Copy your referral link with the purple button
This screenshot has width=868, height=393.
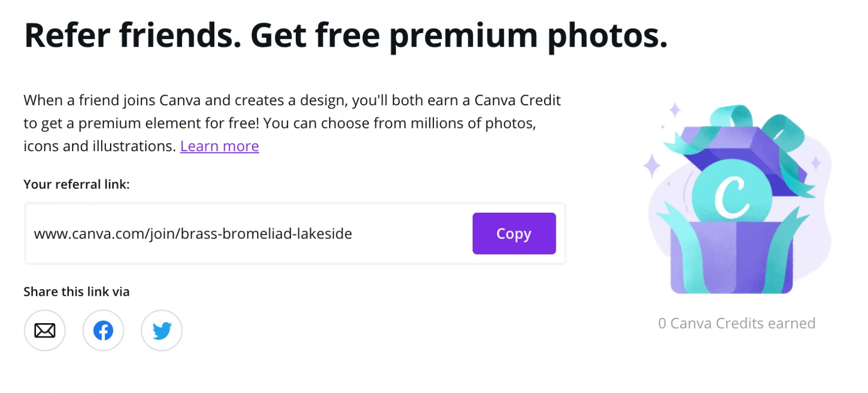[x=513, y=233]
